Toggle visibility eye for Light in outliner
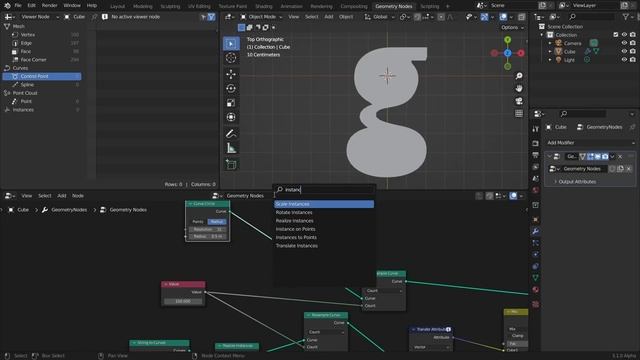The width and height of the screenshot is (640, 360). (x=624, y=60)
